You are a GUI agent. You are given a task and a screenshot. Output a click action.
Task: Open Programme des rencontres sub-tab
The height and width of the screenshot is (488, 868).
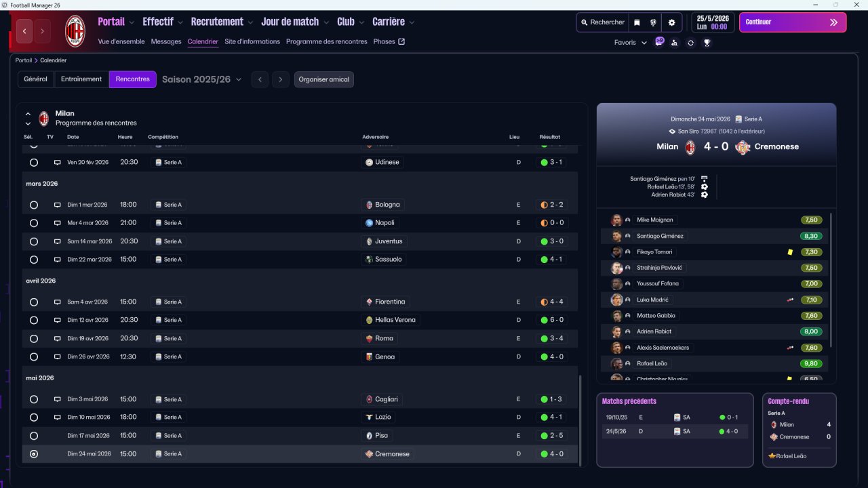(x=327, y=41)
